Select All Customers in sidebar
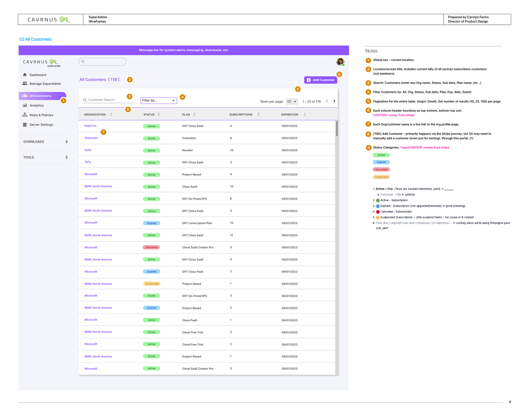This screenshot has height=417, width=532. point(43,96)
